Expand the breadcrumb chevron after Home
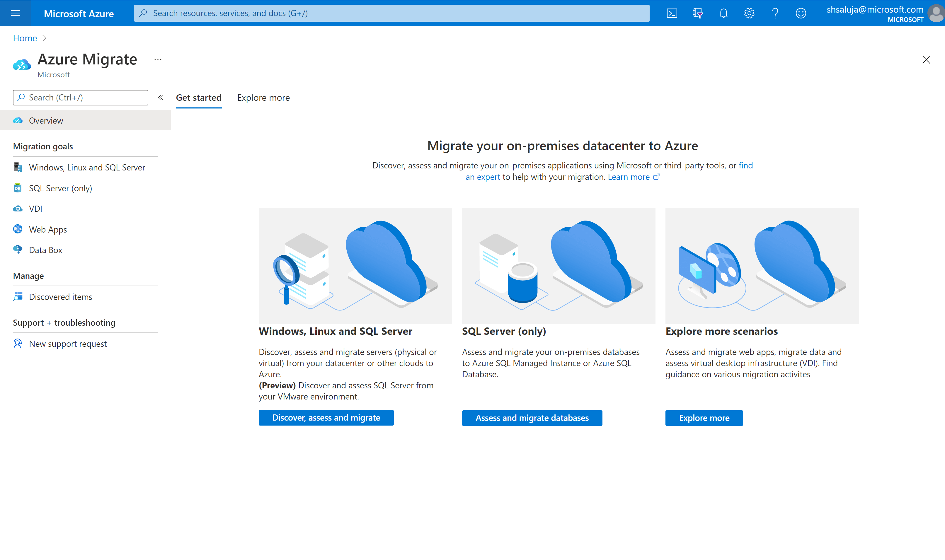The width and height of the screenshot is (945, 560). [44, 38]
